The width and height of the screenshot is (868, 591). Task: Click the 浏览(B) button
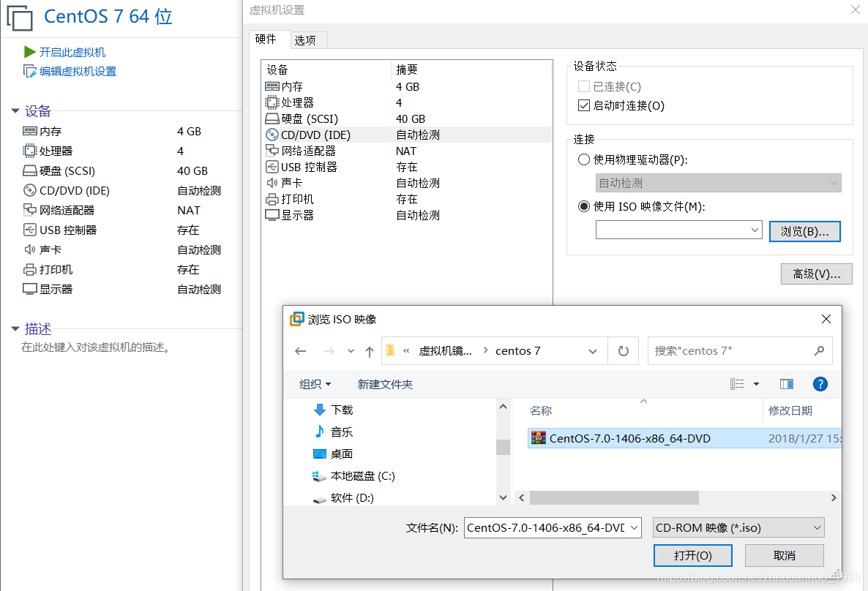pyautogui.click(x=804, y=230)
